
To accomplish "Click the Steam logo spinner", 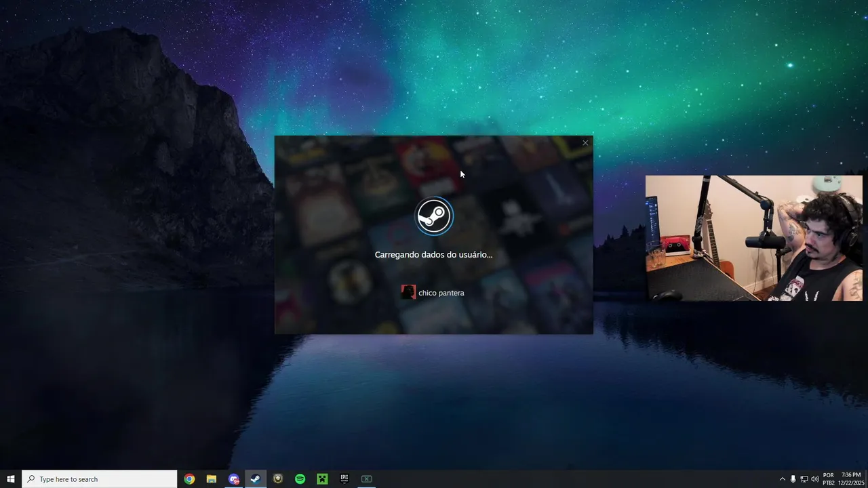I will [x=434, y=216].
